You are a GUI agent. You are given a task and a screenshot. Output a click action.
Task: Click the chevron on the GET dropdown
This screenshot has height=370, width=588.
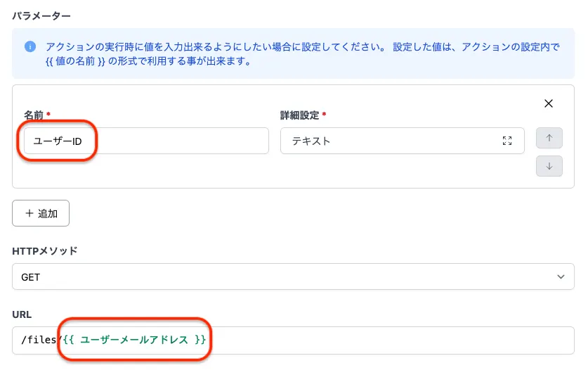561,277
